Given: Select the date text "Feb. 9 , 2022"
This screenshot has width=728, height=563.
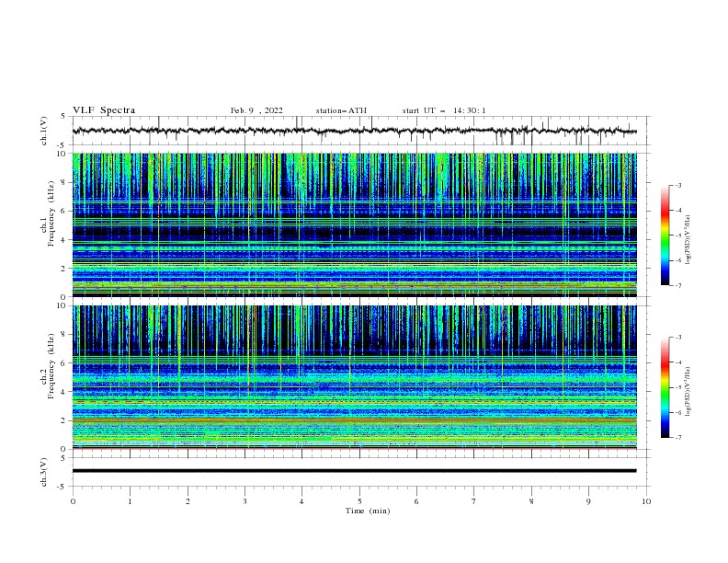Looking at the screenshot, I should click(x=256, y=110).
